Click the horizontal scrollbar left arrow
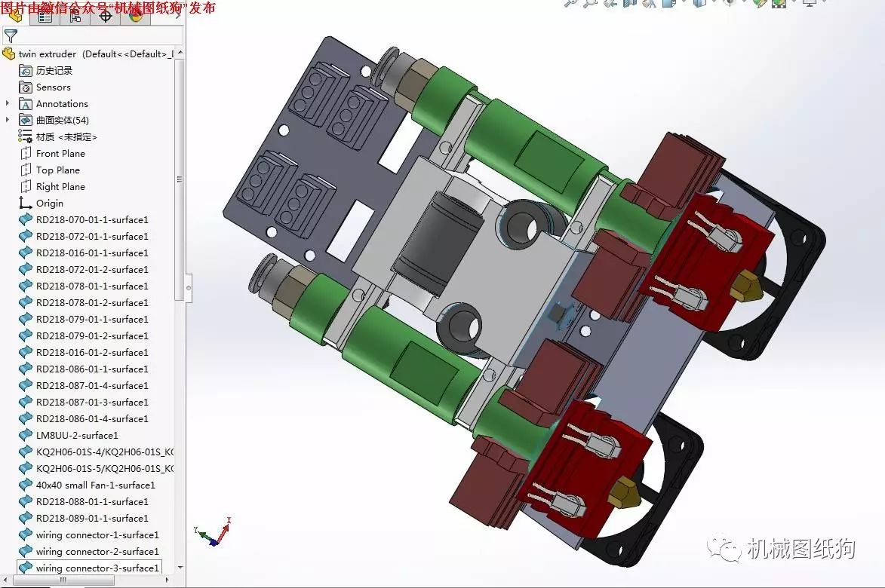The width and height of the screenshot is (885, 588). [6, 580]
